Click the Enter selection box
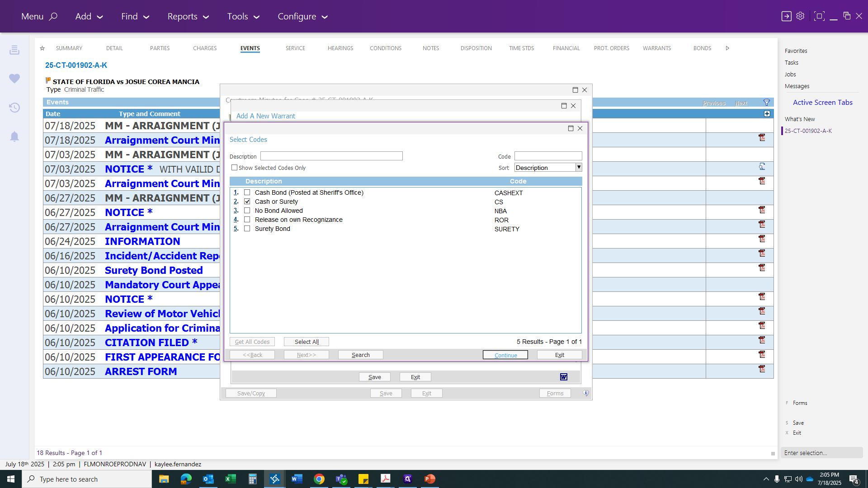This screenshot has height=488, width=868. coord(821,453)
